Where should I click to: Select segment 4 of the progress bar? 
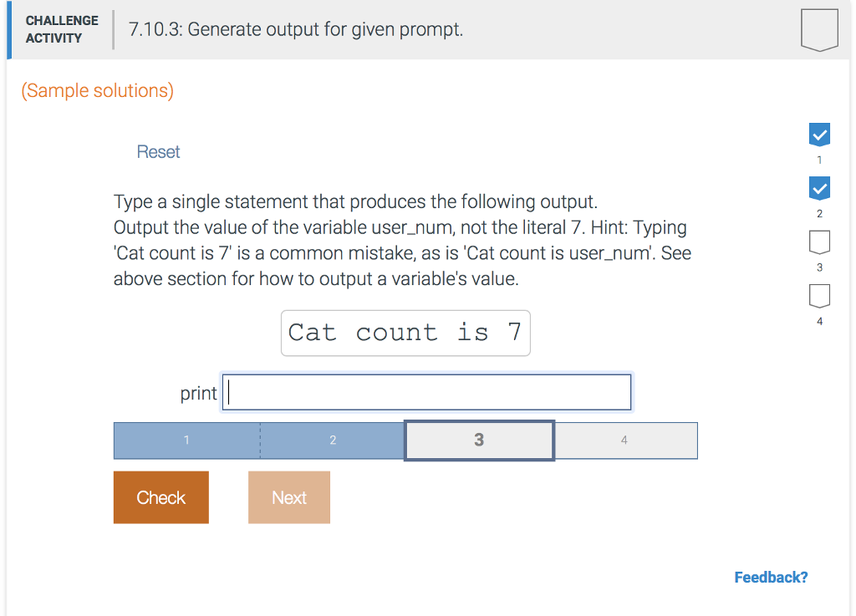(625, 440)
